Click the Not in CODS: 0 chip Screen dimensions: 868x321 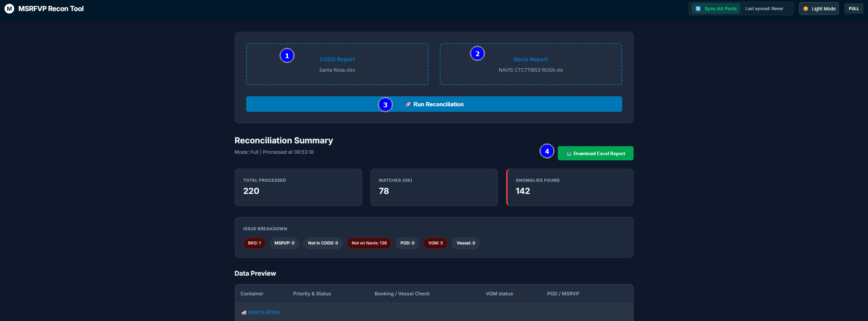[323, 243]
